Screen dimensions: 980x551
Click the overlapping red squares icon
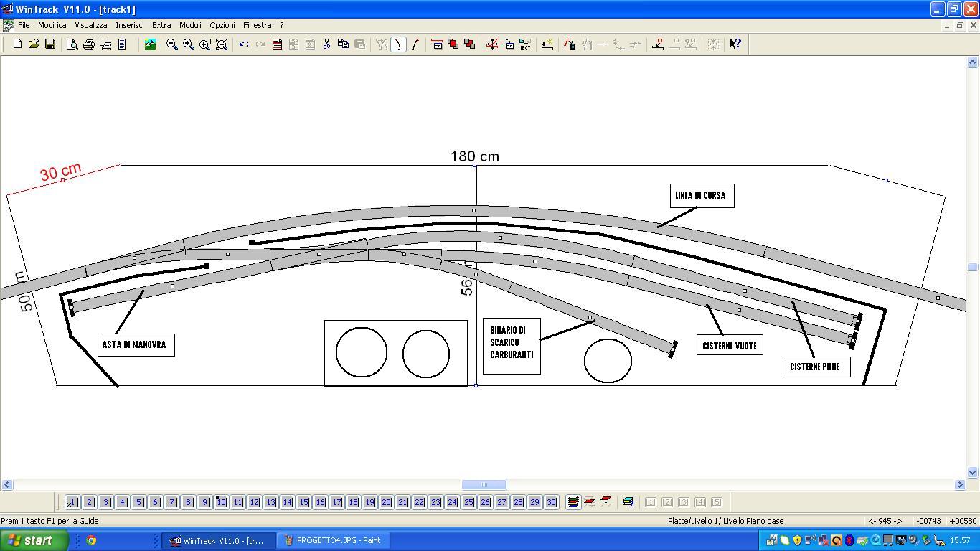pos(453,44)
